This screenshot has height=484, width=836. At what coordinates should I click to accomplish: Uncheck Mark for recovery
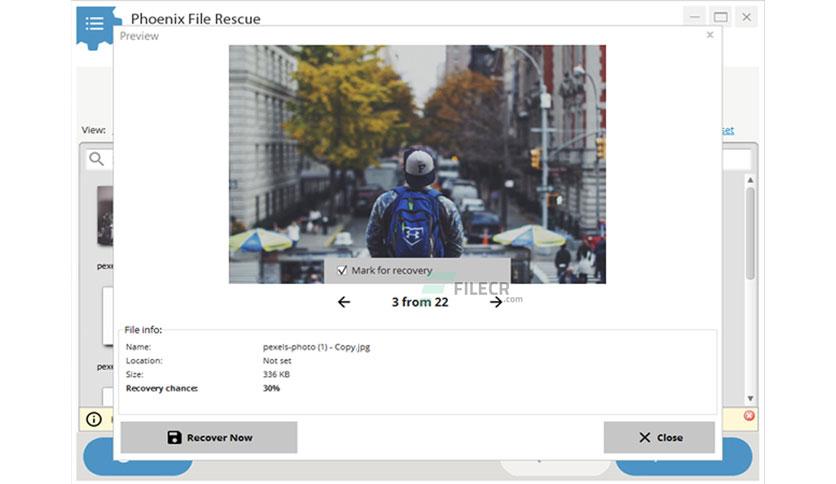(342, 270)
